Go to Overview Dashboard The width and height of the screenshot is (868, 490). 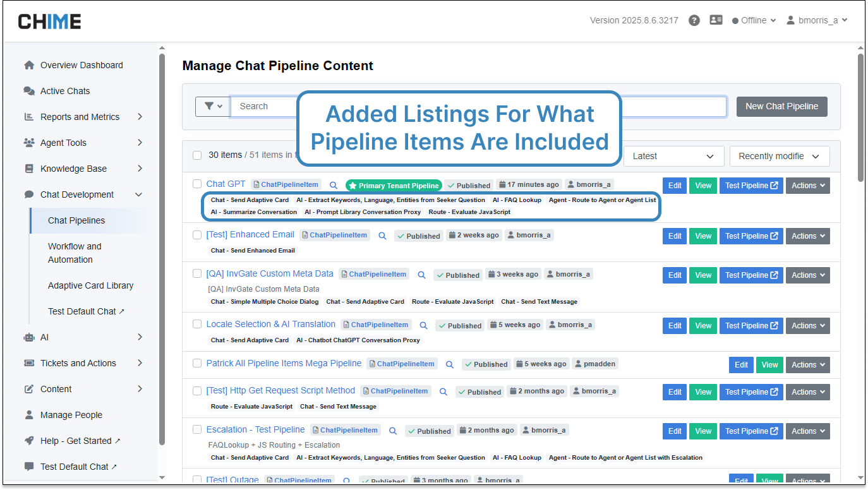pos(81,65)
